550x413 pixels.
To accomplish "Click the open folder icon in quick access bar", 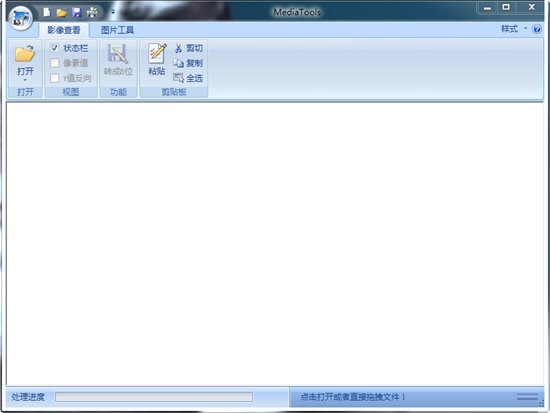I will pos(62,13).
